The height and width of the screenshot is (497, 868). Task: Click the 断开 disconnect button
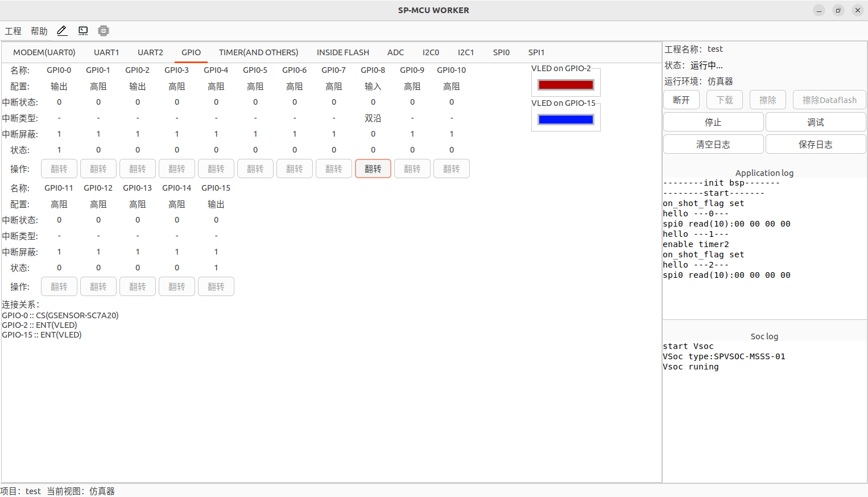pyautogui.click(x=681, y=100)
